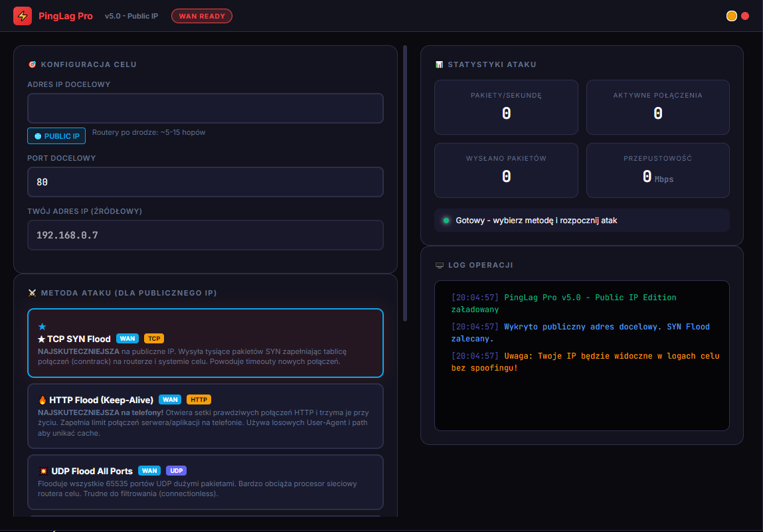The height and width of the screenshot is (532, 763).
Task: Click the explosion icon beside UDP Flood All Ports
Action: pyautogui.click(x=43, y=471)
